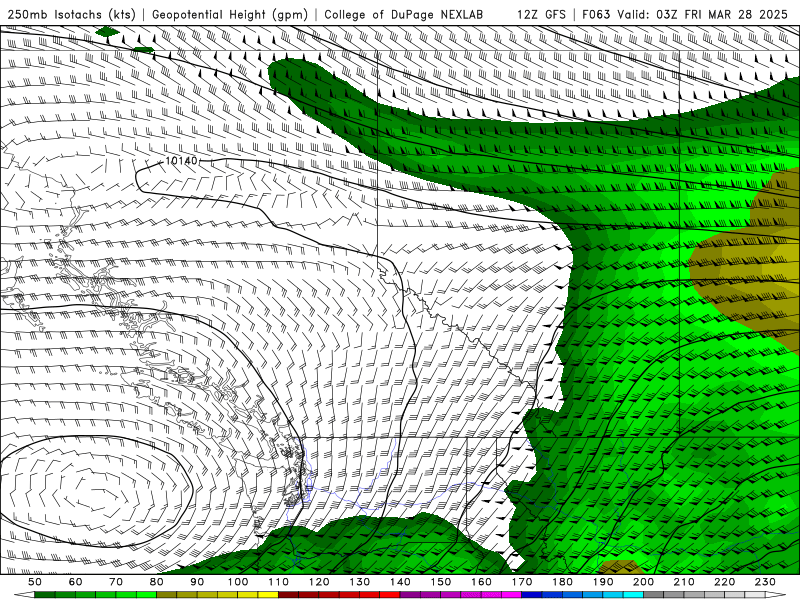Click the 'Geopotential Height (gpm)' title text
The height and width of the screenshot is (600, 800).
pyautogui.click(x=230, y=15)
